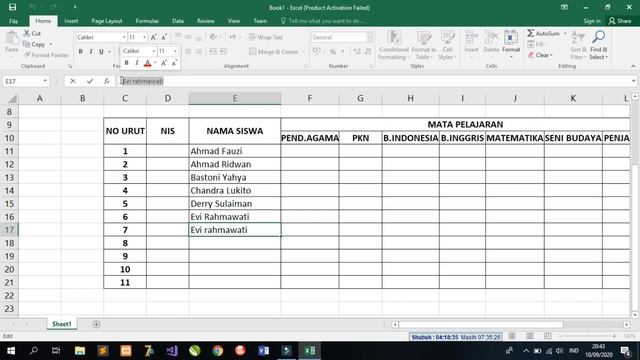
Task: Click the Insert cells icon
Action: point(471,38)
